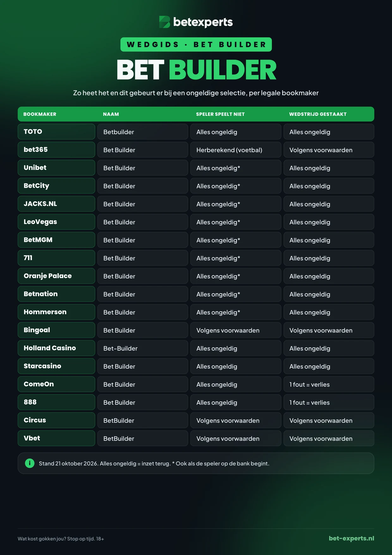Image resolution: width=392 pixels, height=555 pixels.
Task: Click the Circus bookmaker cell
Action: [x=56, y=420]
